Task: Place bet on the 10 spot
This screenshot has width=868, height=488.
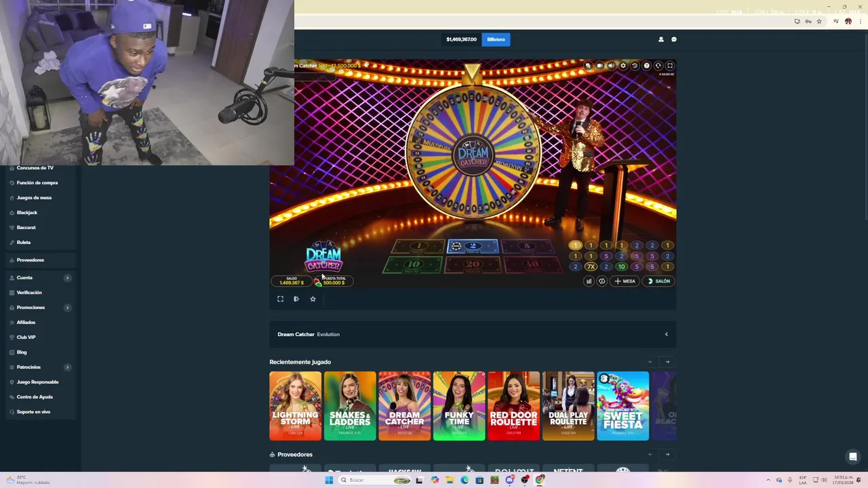Action: click(x=414, y=265)
